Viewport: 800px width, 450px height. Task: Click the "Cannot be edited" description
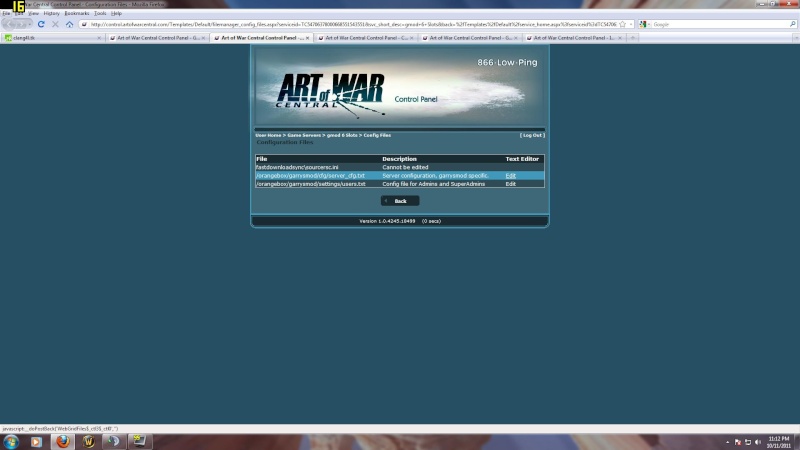tap(405, 167)
